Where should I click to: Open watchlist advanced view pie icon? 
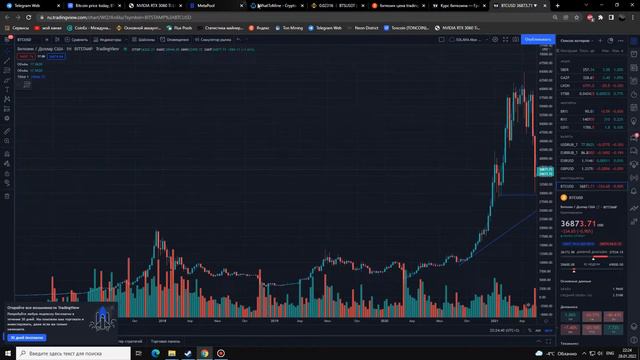[610, 41]
